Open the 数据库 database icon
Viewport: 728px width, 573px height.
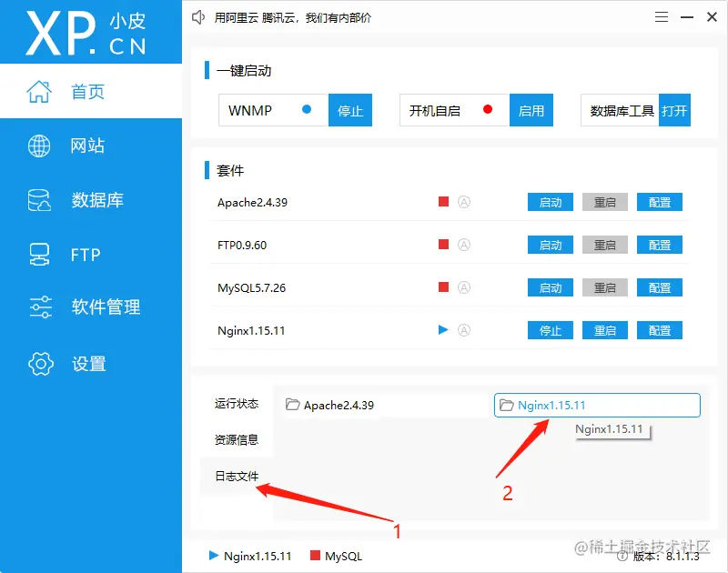[x=39, y=200]
